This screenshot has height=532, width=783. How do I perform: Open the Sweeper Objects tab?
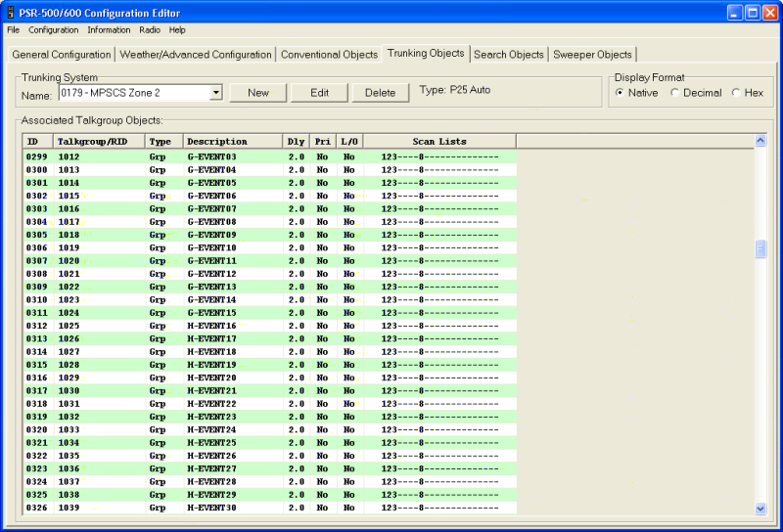tap(593, 55)
